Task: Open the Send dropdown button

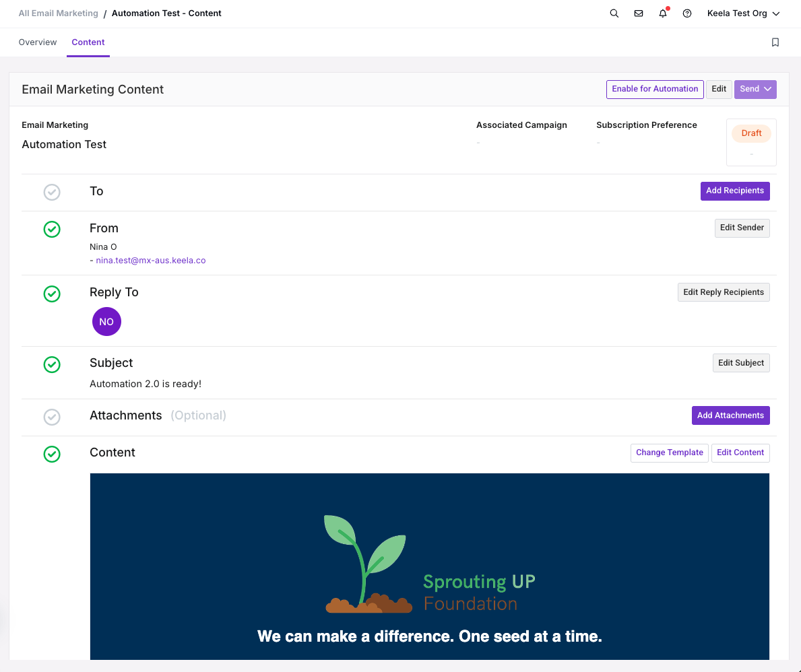Action: (x=755, y=90)
